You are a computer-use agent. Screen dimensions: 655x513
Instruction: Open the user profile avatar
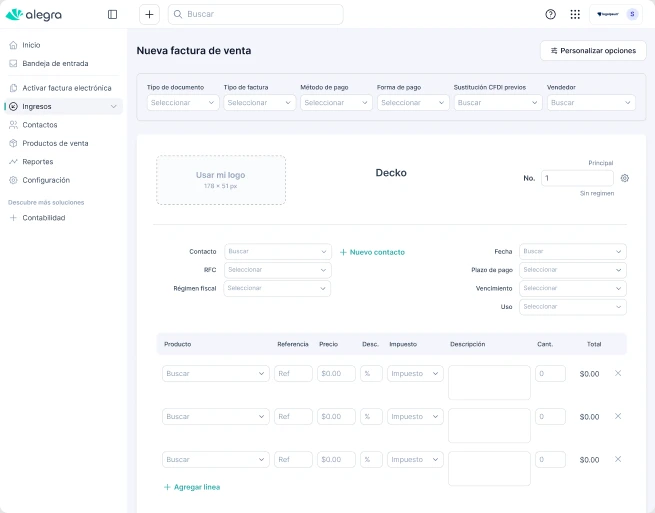pos(632,14)
